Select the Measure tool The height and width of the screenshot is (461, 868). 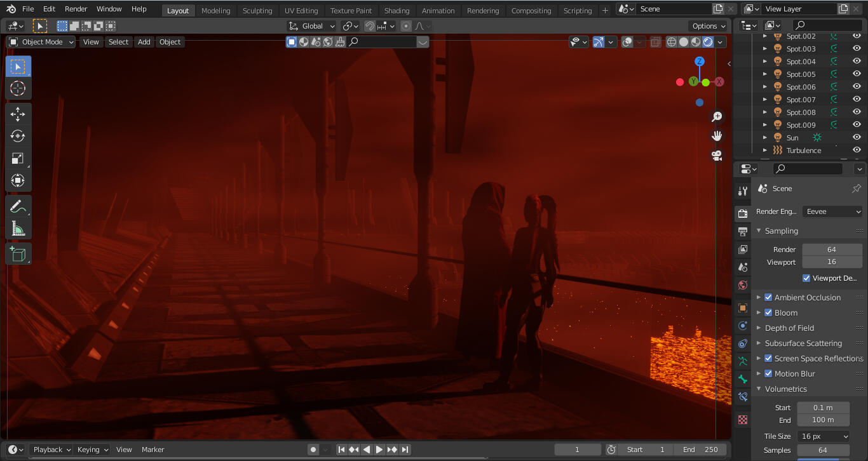(x=18, y=228)
